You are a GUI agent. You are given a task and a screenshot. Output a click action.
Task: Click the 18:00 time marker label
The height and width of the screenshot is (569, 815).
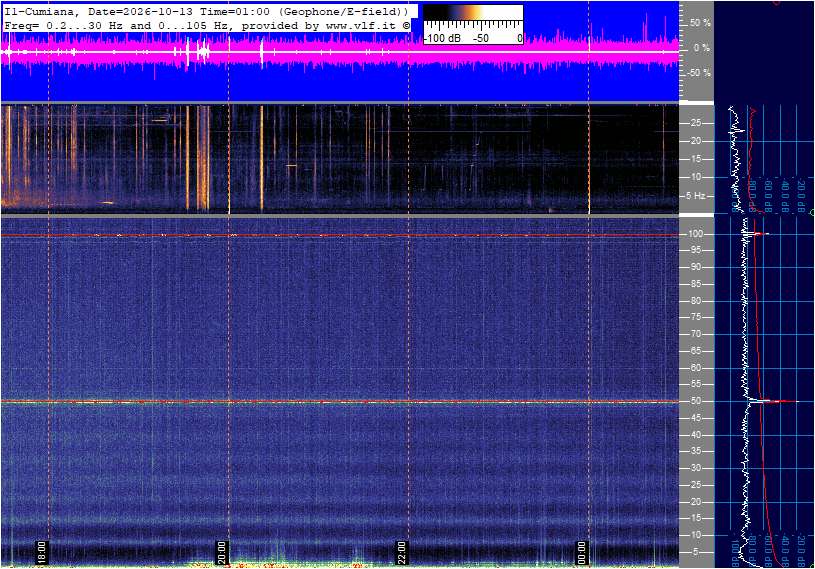(x=42, y=552)
